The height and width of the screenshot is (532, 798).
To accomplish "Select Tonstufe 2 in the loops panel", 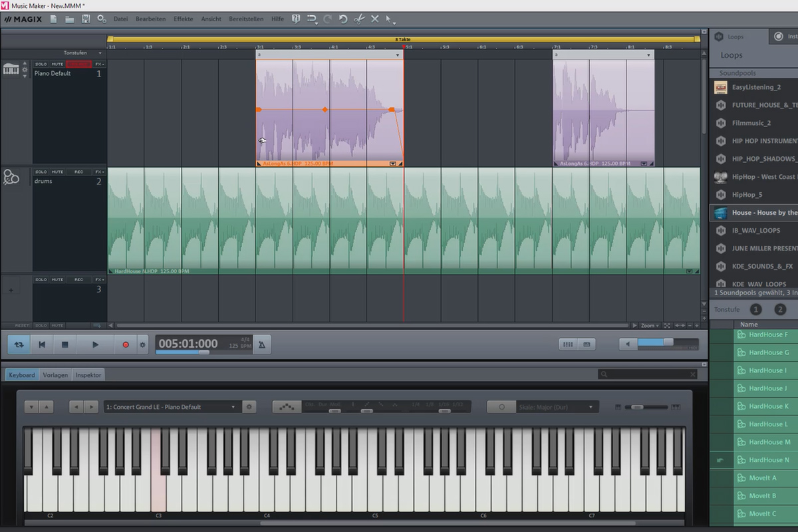I will 781,309.
